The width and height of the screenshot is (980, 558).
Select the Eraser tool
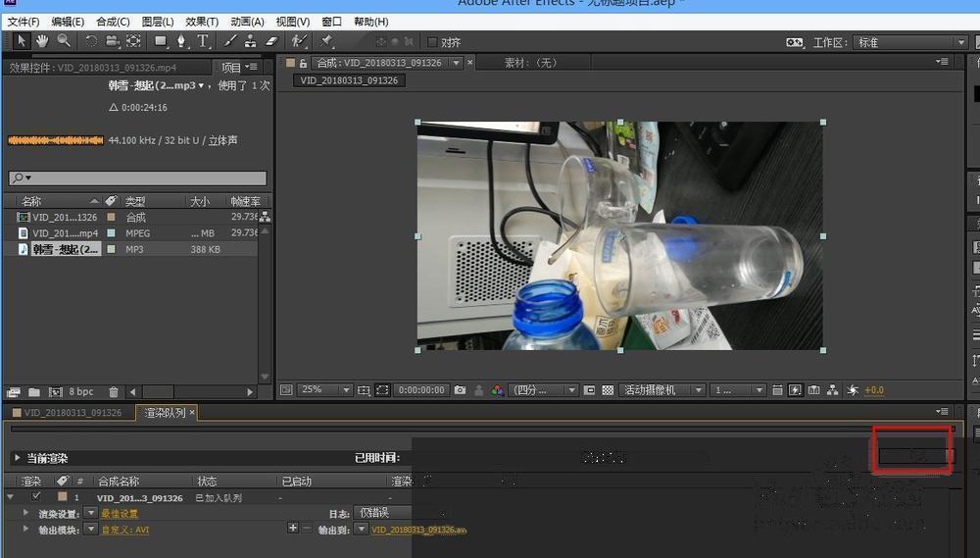pyautogui.click(x=271, y=41)
